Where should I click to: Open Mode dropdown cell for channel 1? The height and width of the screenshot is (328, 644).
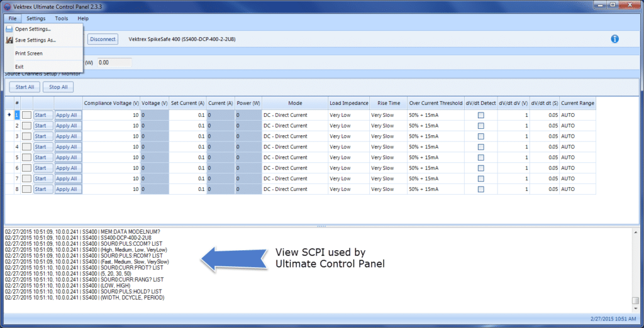[x=295, y=115]
